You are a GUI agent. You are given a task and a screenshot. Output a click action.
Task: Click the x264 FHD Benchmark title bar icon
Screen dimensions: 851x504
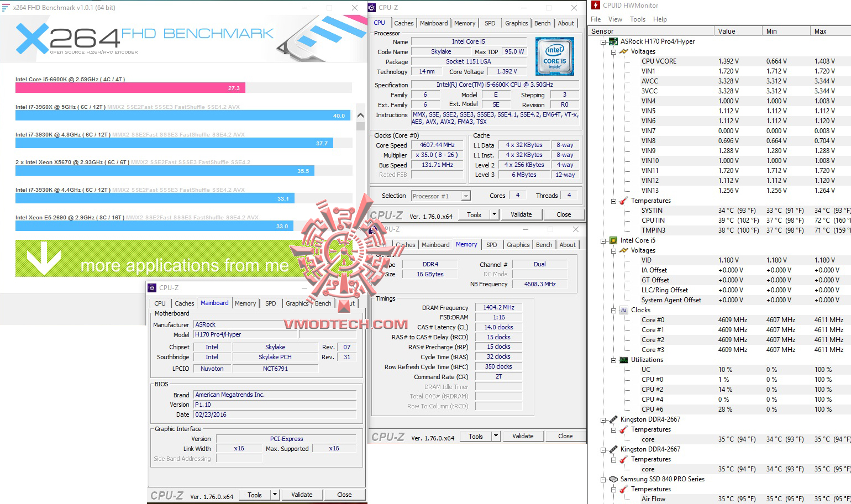6,8
